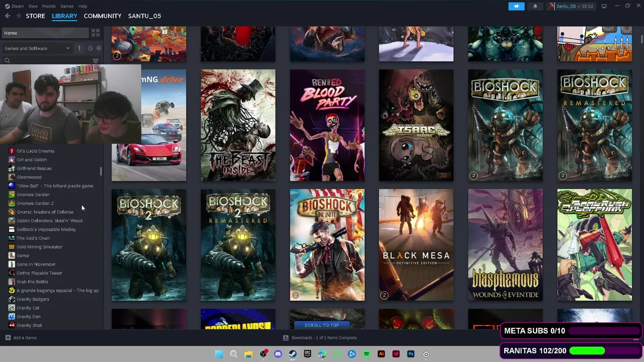644x362 pixels.
Task: Open Discord from taskbar
Action: click(x=278, y=354)
